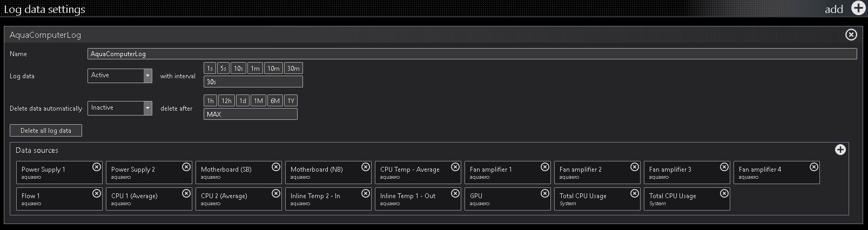Delete CPU Temp - Average data source
The image size is (868, 230).
(x=455, y=167)
